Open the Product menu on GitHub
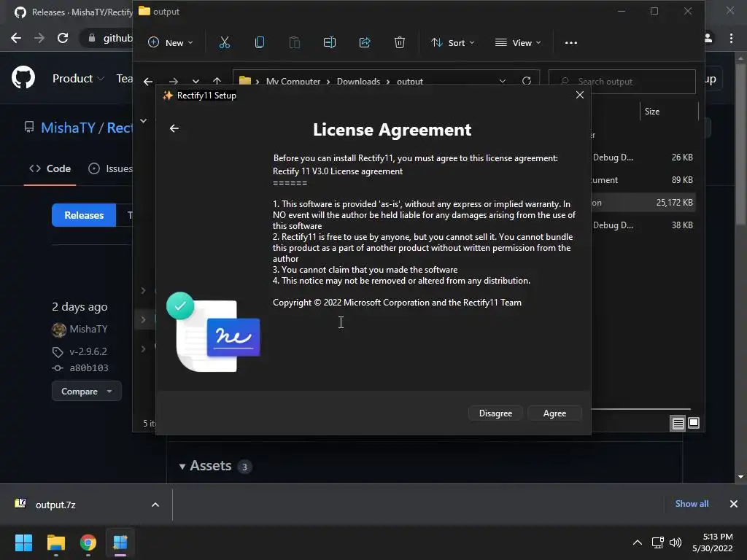This screenshot has height=560, width=747. pyautogui.click(x=77, y=79)
